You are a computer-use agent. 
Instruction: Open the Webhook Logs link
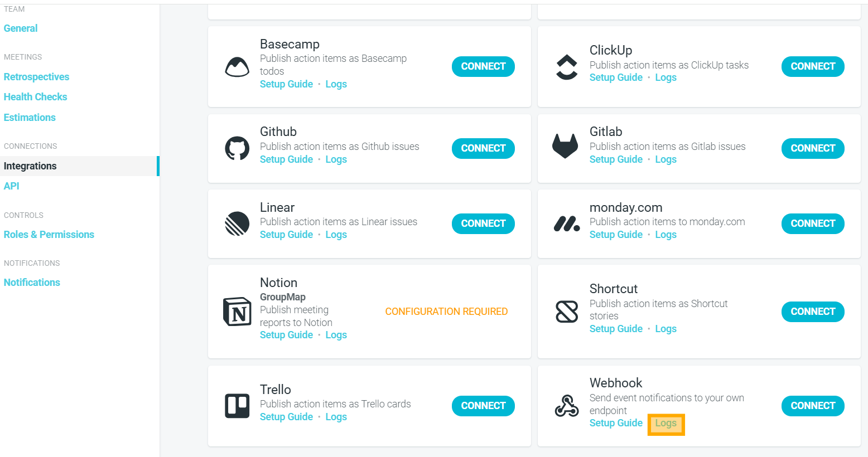(666, 424)
